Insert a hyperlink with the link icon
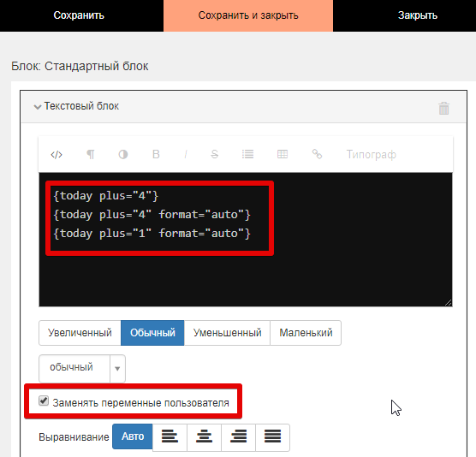The image size is (476, 457). [x=317, y=154]
